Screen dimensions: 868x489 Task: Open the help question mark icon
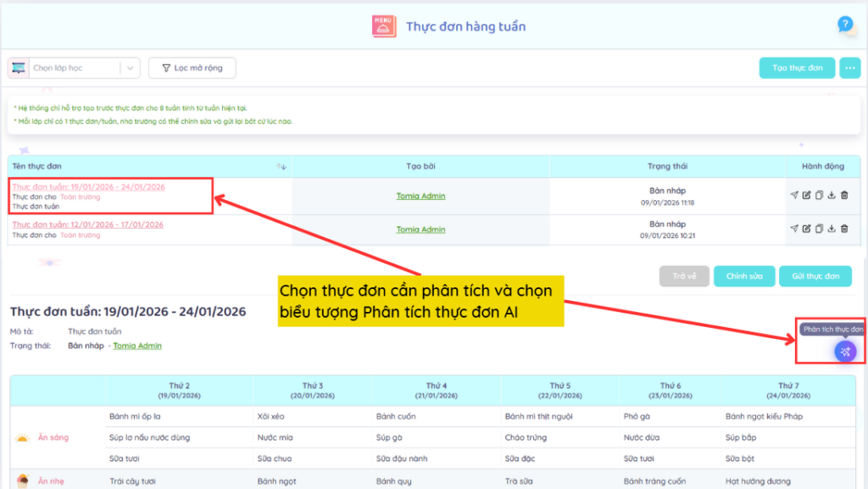(x=845, y=25)
